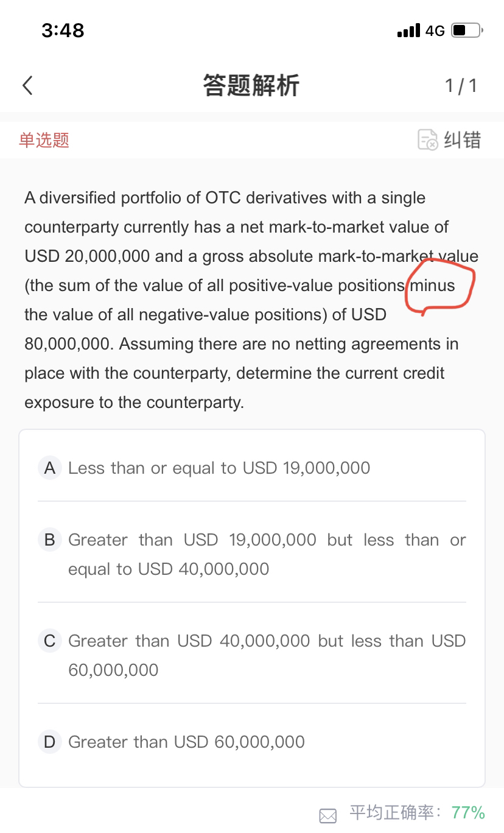Pick the D letter badge
This screenshot has width=504, height=833.
50,742
